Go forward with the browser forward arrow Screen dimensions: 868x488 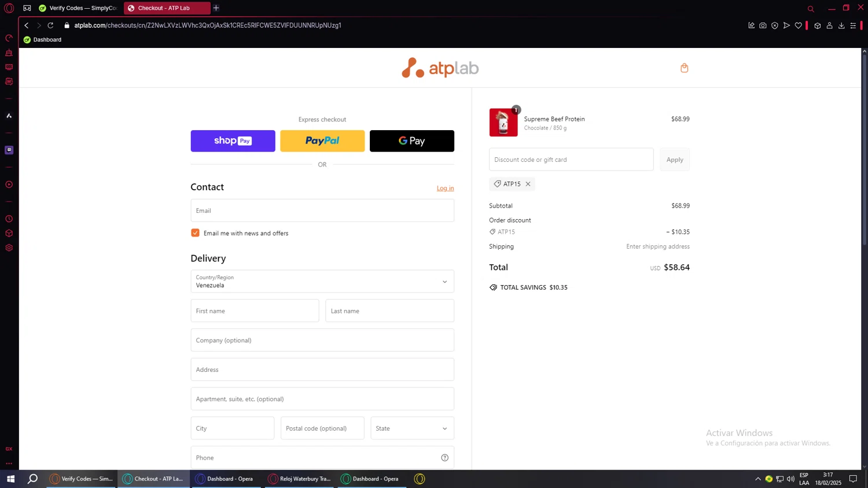pyautogui.click(x=39, y=25)
